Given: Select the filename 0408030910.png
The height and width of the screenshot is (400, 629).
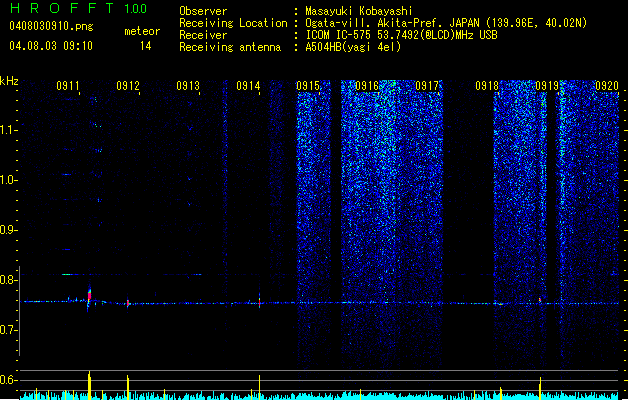Looking at the screenshot, I should (51, 26).
